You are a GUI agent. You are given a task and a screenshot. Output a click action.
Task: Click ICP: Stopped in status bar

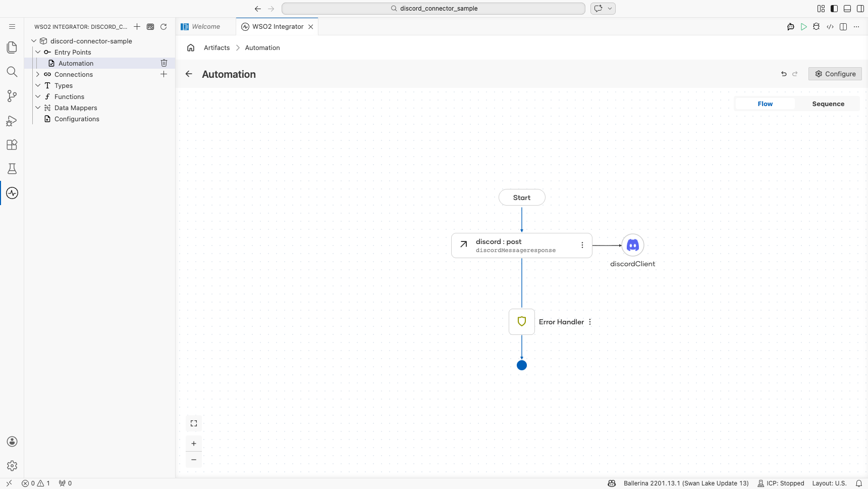[781, 483]
